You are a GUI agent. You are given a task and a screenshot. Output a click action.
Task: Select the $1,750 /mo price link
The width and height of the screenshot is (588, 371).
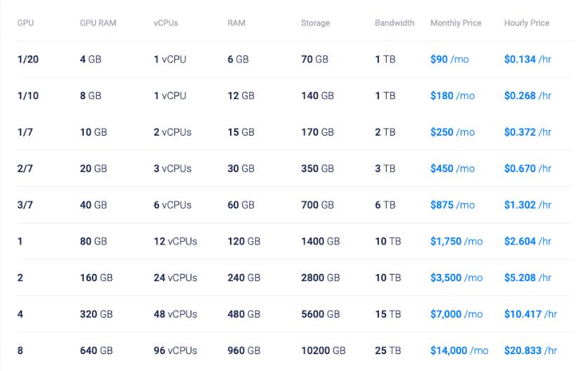[456, 242]
